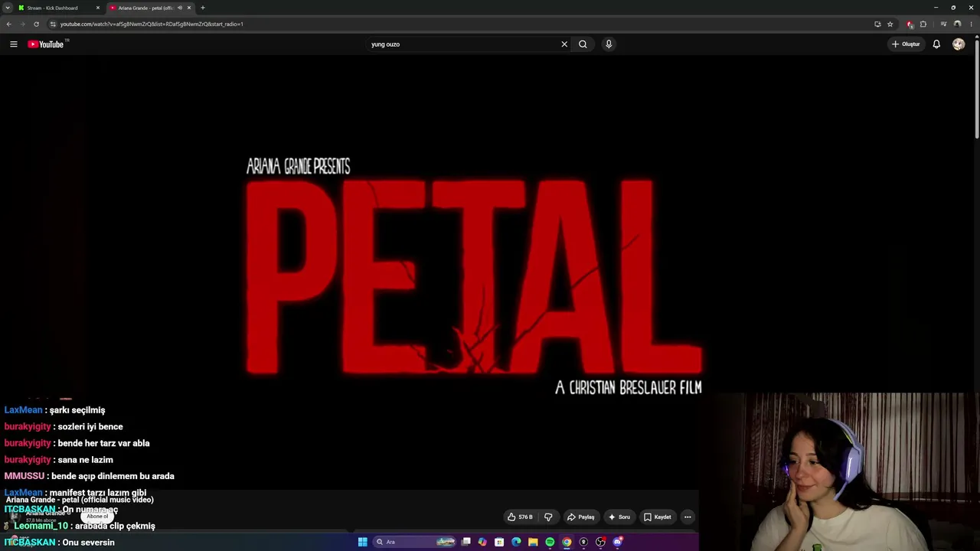The width and height of the screenshot is (980, 551).
Task: Close the Kick Dashboard tab
Action: (98, 8)
